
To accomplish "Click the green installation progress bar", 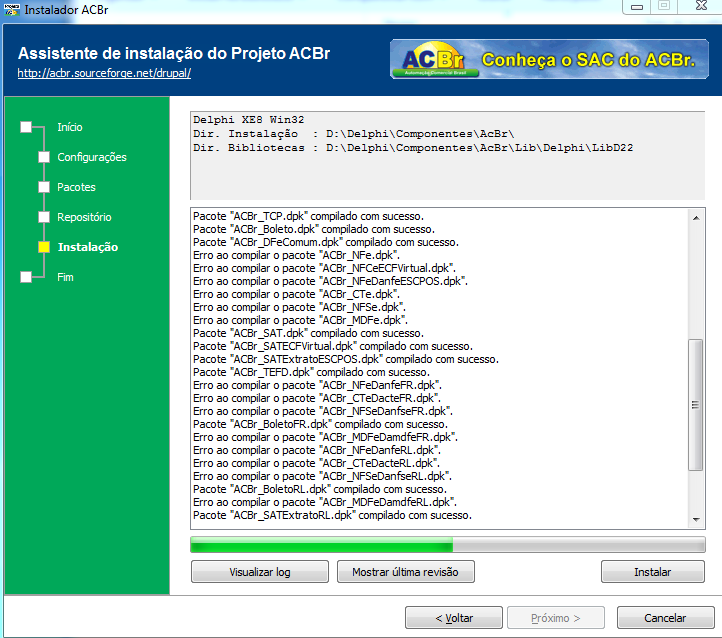I will coord(448,545).
